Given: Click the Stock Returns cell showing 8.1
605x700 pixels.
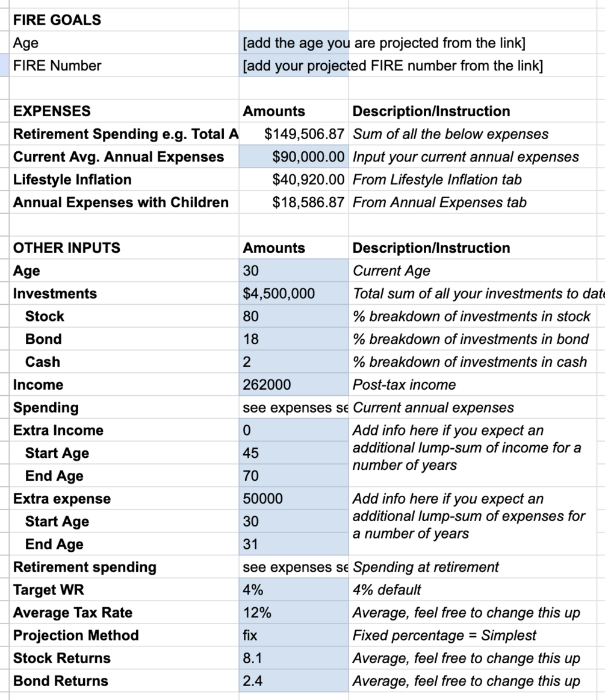Looking at the screenshot, I should [x=294, y=658].
